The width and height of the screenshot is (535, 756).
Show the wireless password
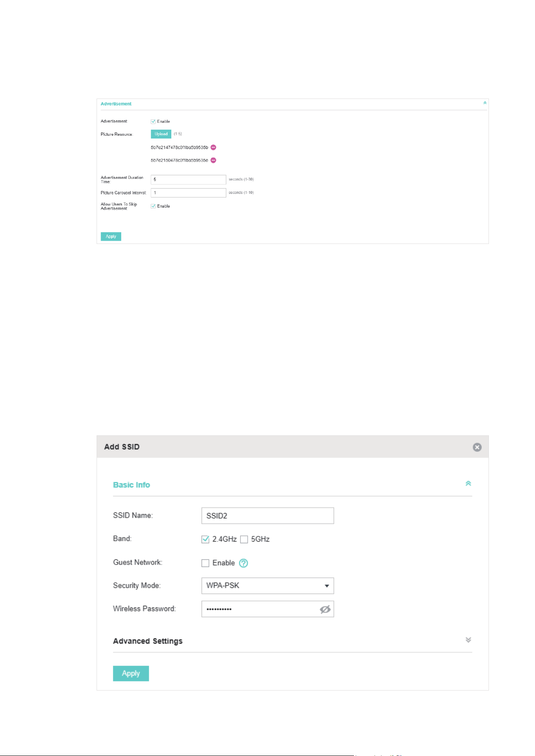[325, 609]
